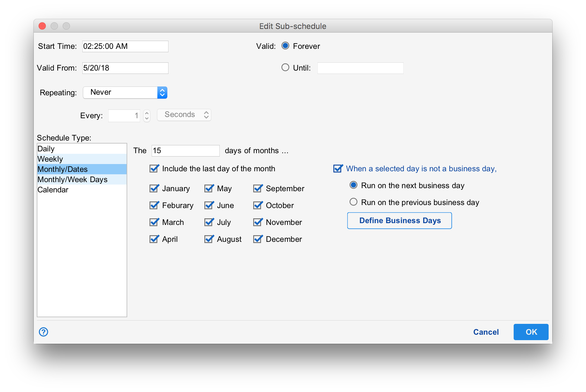
Task: Uncheck the January checkbox
Action: (154, 189)
